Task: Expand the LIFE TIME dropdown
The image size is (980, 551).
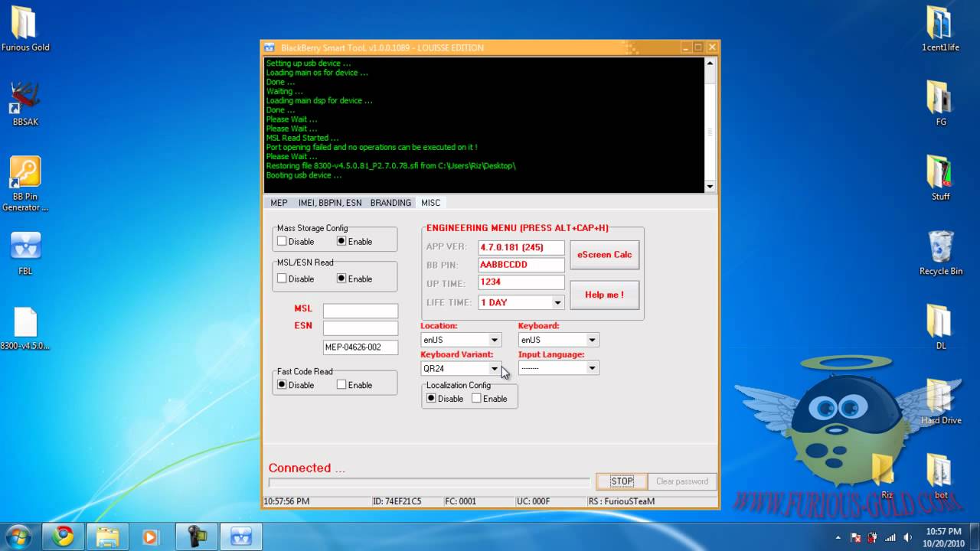Action: click(557, 302)
